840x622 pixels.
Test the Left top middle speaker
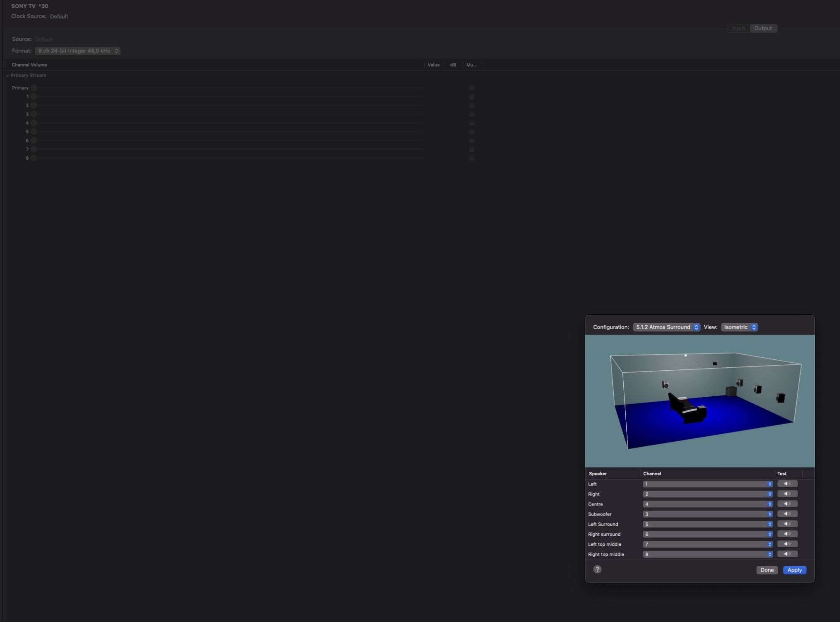pos(787,544)
